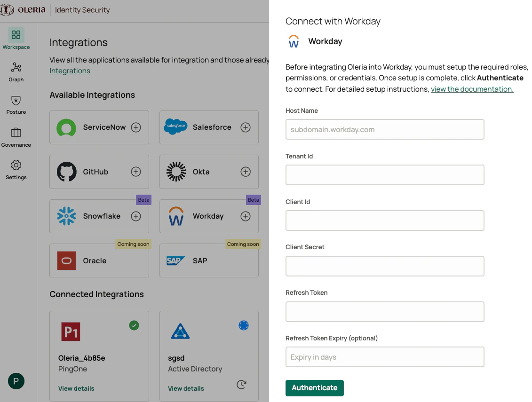This screenshot has height=402, width=532.
Task: Focus the Tenant Id field
Action: [385, 175]
